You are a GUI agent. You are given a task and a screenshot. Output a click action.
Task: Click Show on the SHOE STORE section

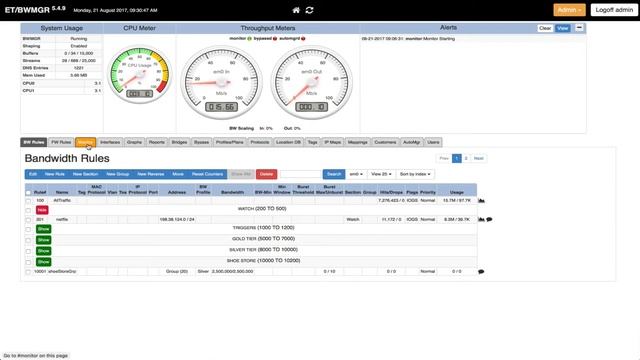point(43,262)
